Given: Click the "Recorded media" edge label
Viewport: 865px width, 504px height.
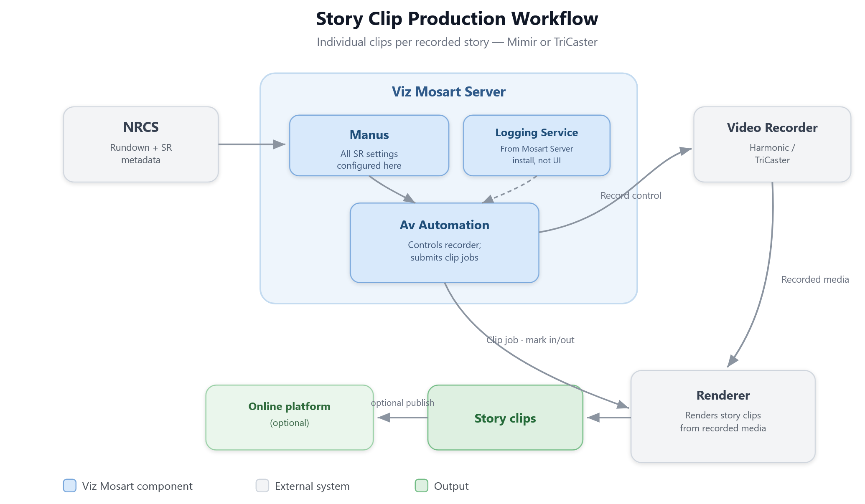Looking at the screenshot, I should pyautogui.click(x=815, y=279).
